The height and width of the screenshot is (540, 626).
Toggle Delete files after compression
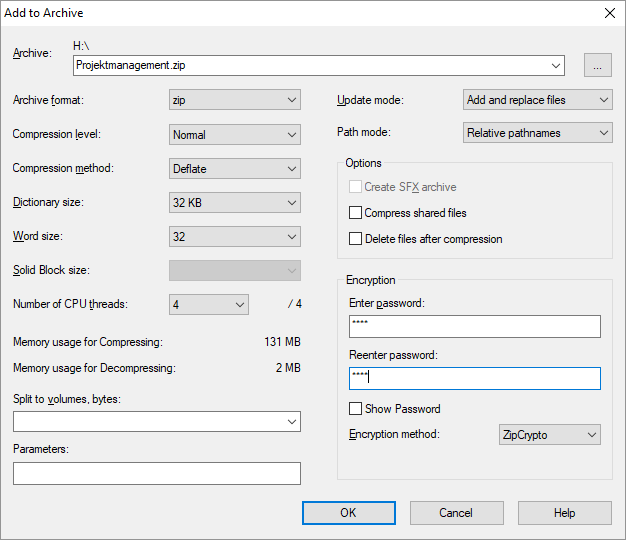356,239
